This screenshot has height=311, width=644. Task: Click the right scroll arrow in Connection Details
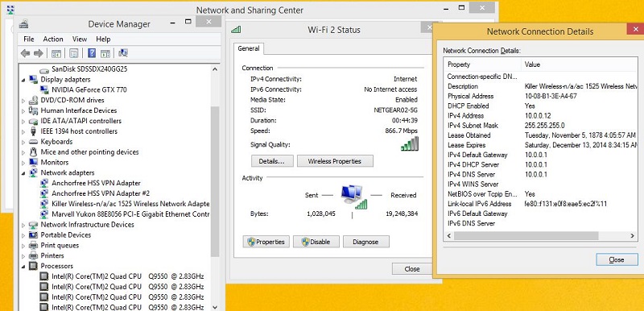(x=632, y=236)
